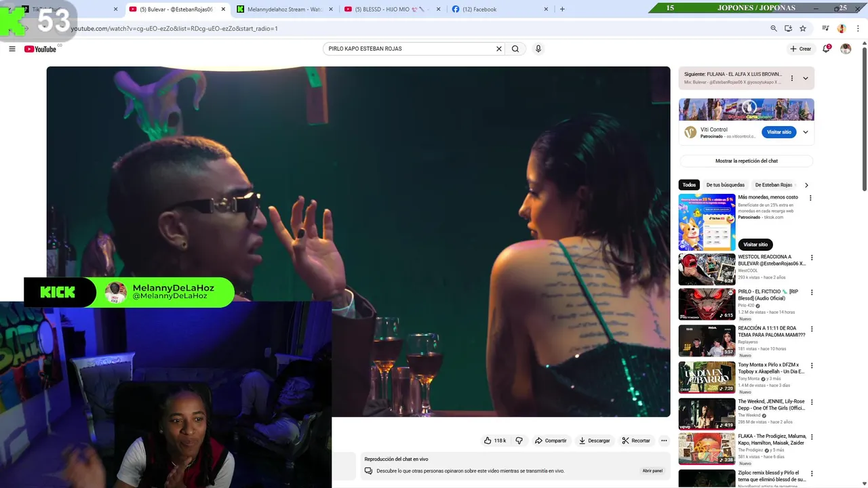The height and width of the screenshot is (488, 868).
Task: Open Un Día En El Barrio thumbnail
Action: tap(707, 378)
